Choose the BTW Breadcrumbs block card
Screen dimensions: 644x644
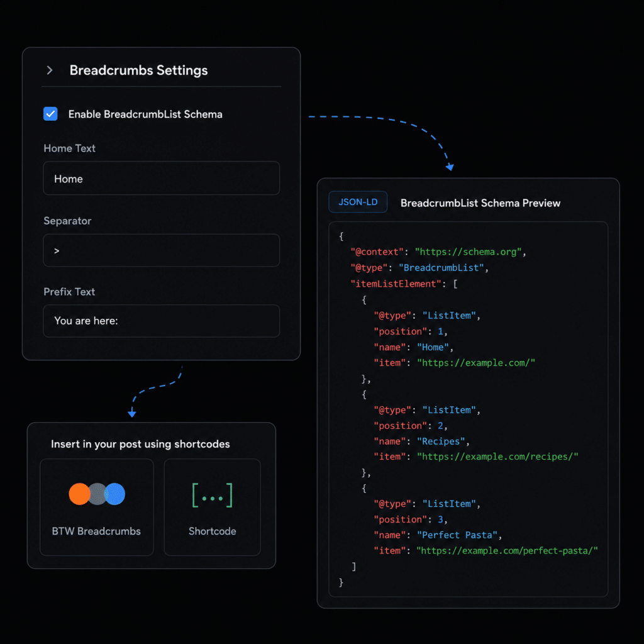pyautogui.click(x=97, y=508)
